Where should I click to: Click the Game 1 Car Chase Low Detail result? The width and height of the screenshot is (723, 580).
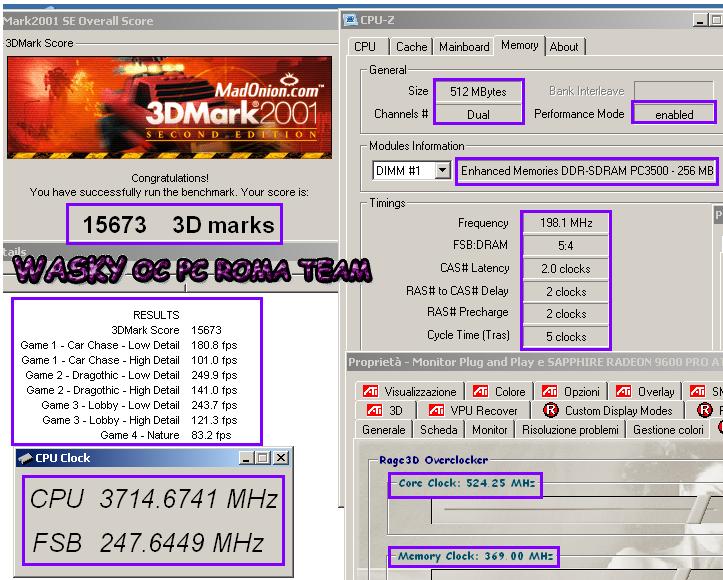[129, 345]
